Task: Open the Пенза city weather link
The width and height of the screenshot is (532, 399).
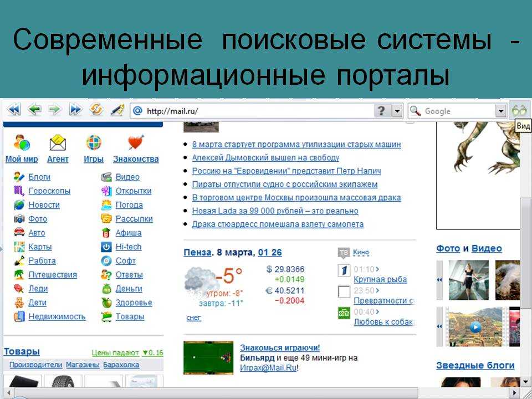Action: point(197,253)
